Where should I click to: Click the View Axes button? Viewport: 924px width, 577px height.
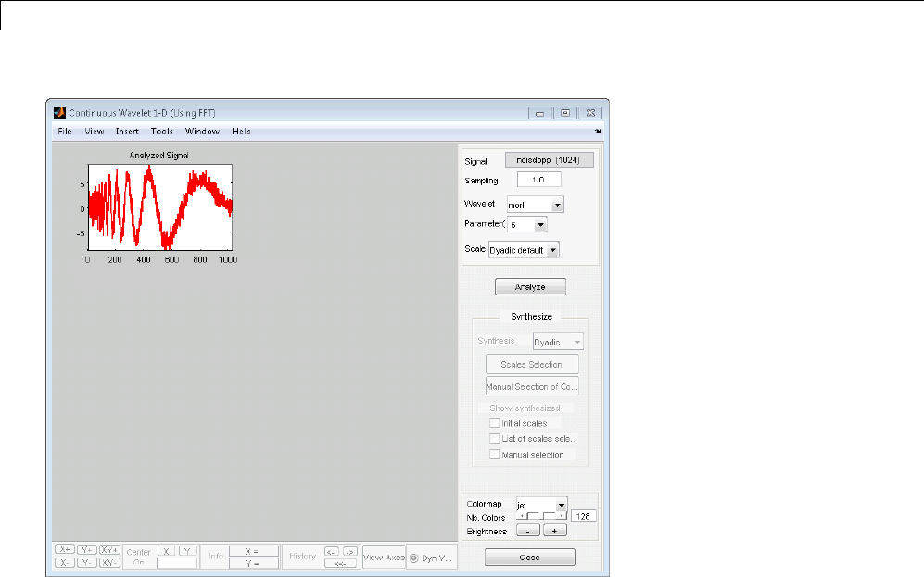385,557
